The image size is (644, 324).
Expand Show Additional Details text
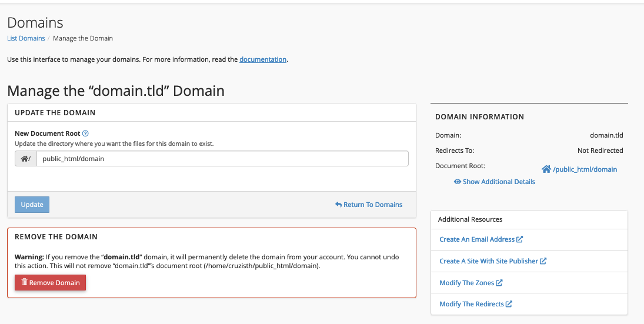tap(499, 182)
